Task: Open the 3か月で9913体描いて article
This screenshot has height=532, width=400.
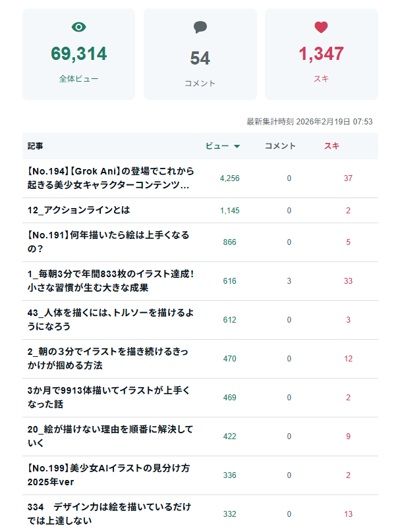Action: click(x=109, y=398)
